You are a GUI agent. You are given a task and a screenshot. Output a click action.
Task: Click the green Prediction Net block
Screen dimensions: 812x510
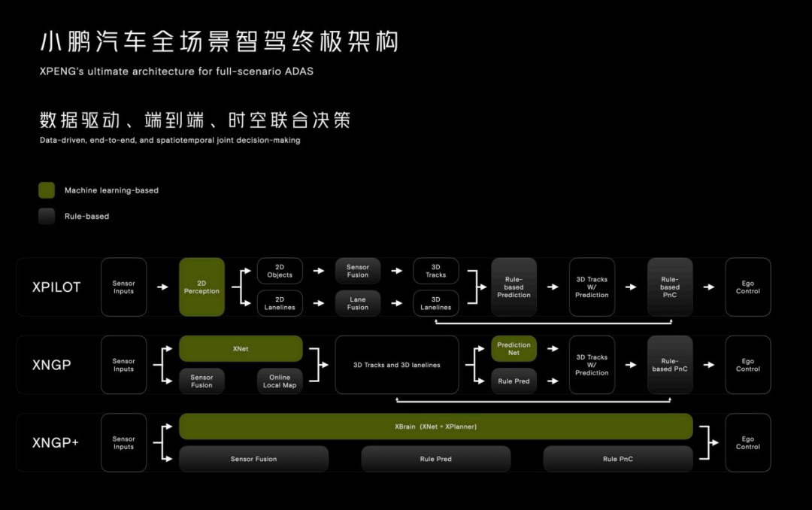tap(514, 349)
